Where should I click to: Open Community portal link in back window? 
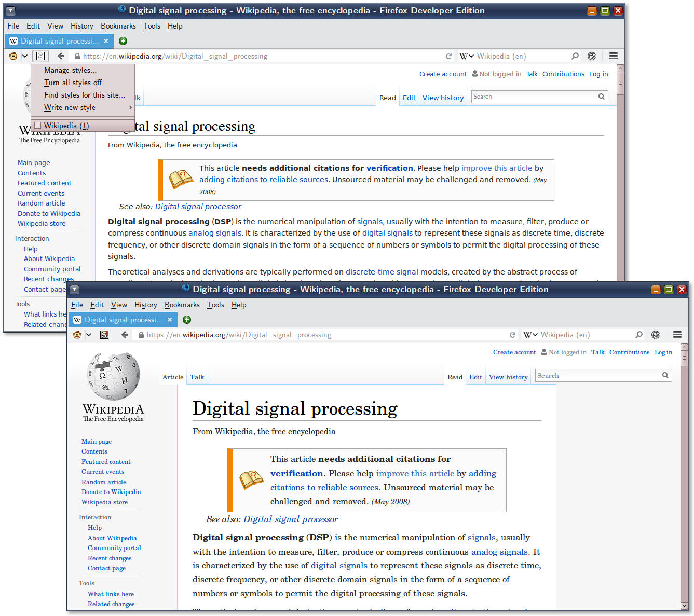point(52,269)
